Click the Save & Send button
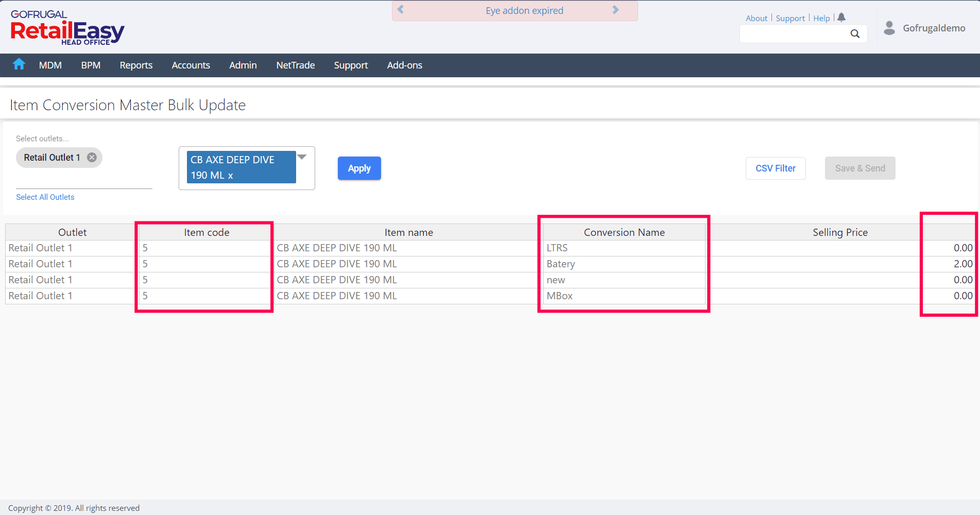The height and width of the screenshot is (515, 980). [860, 168]
